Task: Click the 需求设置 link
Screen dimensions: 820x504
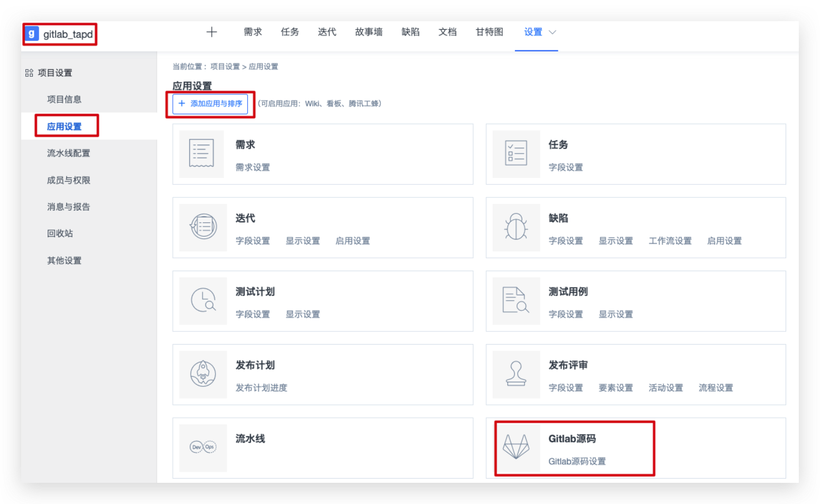Action: point(253,167)
